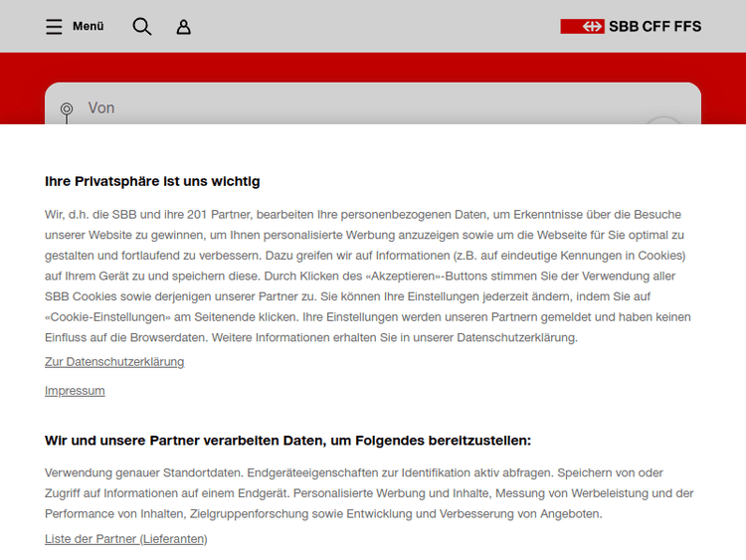This screenshot has width=746, height=560.
Task: Open the Zur Datenschutzerklärung link
Action: click(114, 362)
